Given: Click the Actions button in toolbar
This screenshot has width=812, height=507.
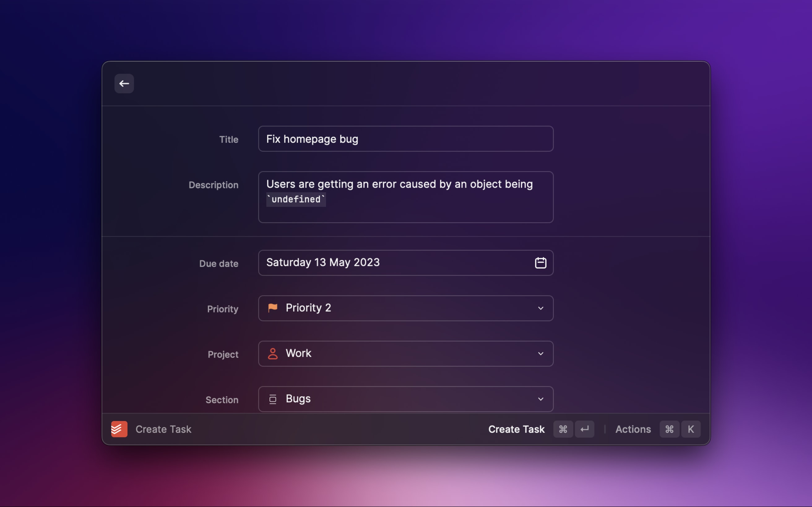Looking at the screenshot, I should [x=633, y=429].
